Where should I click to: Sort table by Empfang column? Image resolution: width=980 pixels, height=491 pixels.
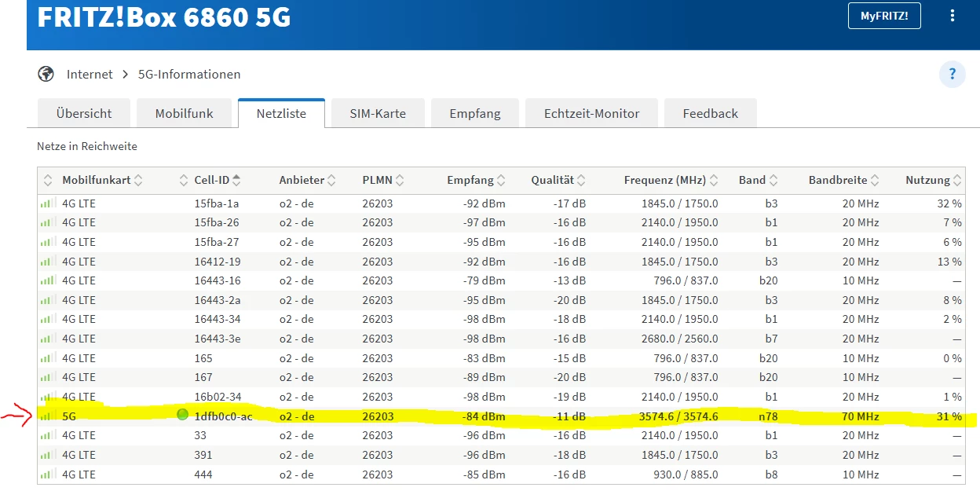[x=477, y=180]
